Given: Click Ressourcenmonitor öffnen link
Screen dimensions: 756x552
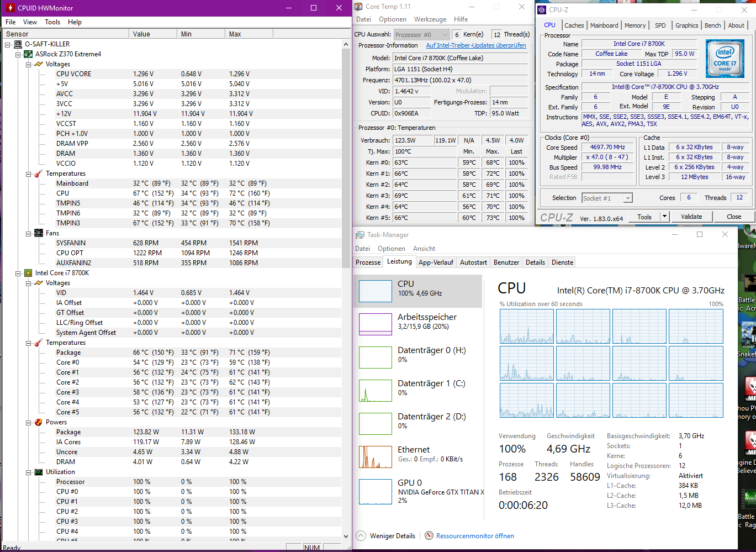Looking at the screenshot, I should click(x=475, y=535).
